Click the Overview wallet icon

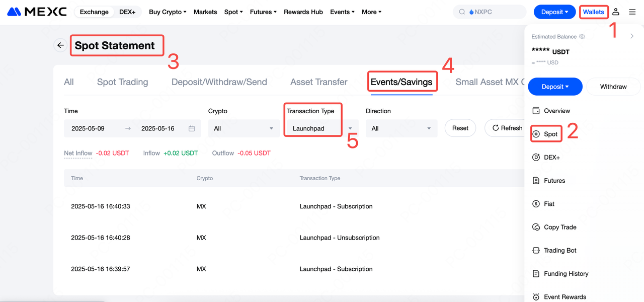[536, 111]
